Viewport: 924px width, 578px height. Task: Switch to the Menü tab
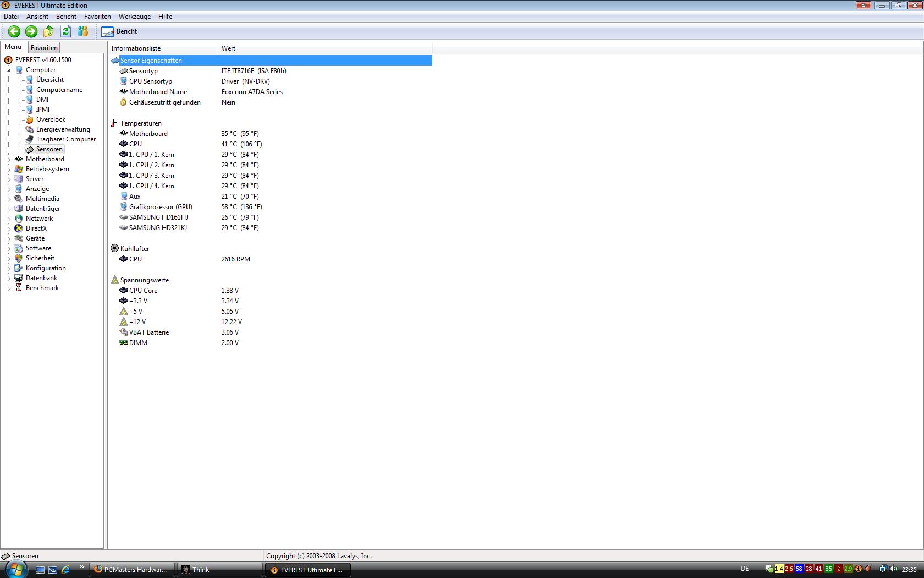click(x=13, y=47)
